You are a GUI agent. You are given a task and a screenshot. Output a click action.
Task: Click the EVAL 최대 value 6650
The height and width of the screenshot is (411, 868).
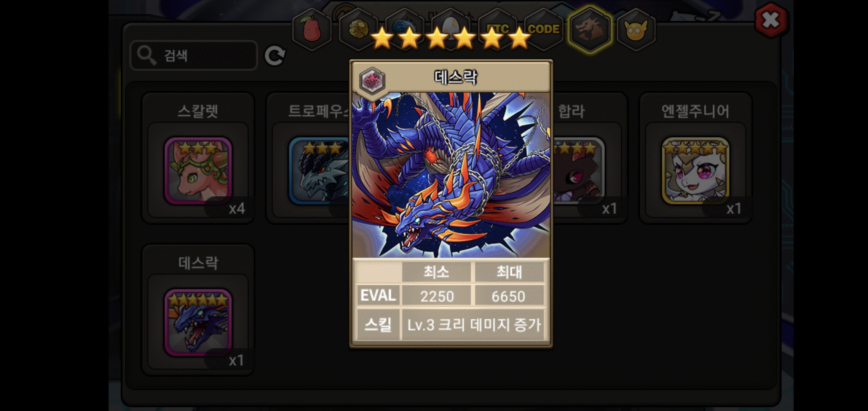click(508, 296)
